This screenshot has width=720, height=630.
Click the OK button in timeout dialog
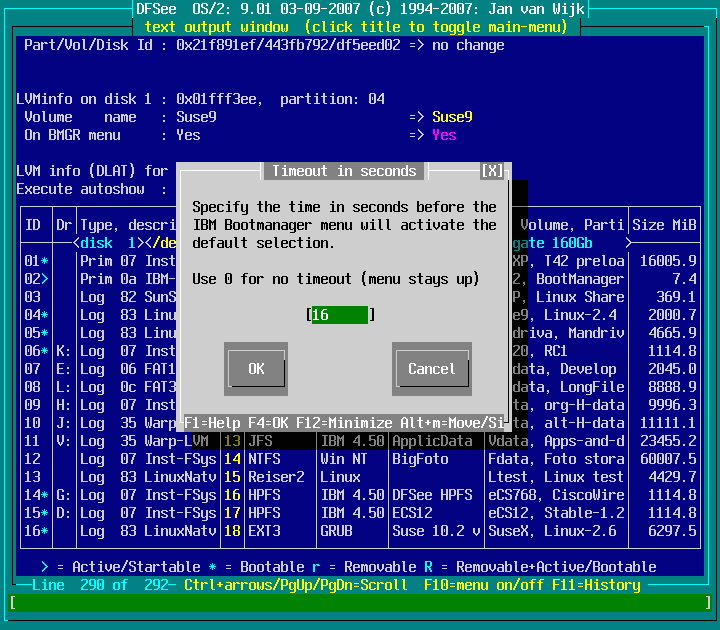coord(256,369)
